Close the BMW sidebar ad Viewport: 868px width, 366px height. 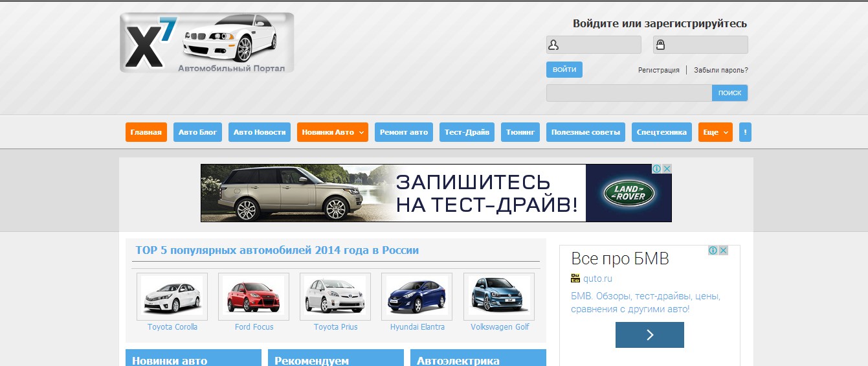point(723,250)
